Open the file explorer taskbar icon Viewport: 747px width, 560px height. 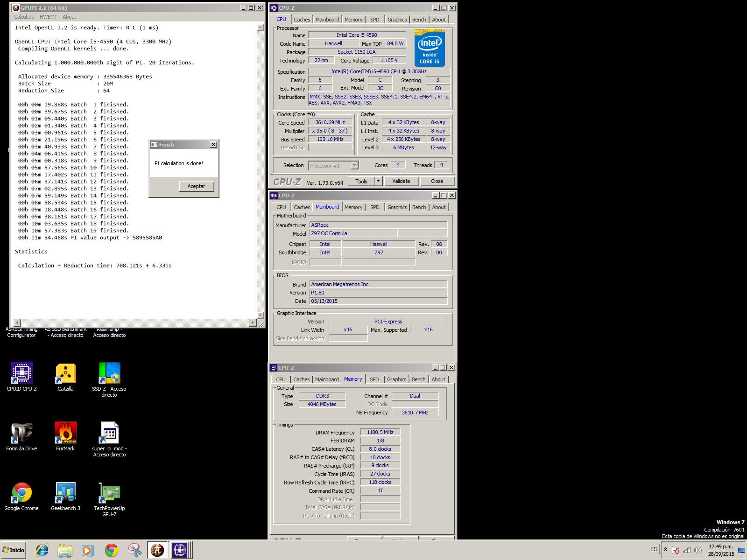click(65, 550)
